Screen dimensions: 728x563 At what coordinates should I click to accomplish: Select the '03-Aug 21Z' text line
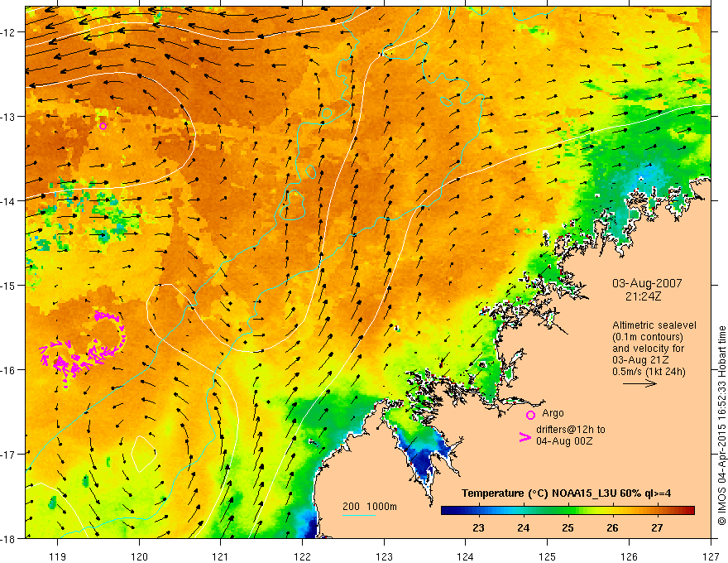[x=640, y=360]
